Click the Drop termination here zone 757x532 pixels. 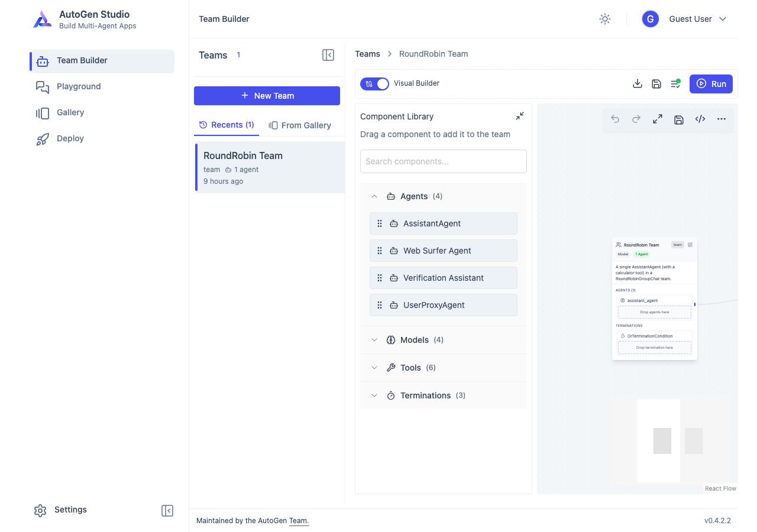pyautogui.click(x=655, y=348)
